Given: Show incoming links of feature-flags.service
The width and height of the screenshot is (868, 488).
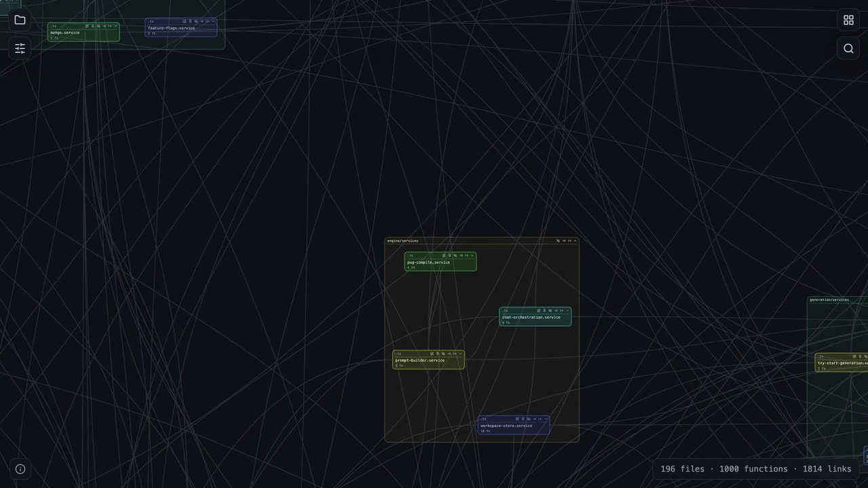Looking at the screenshot, I should [201, 21].
